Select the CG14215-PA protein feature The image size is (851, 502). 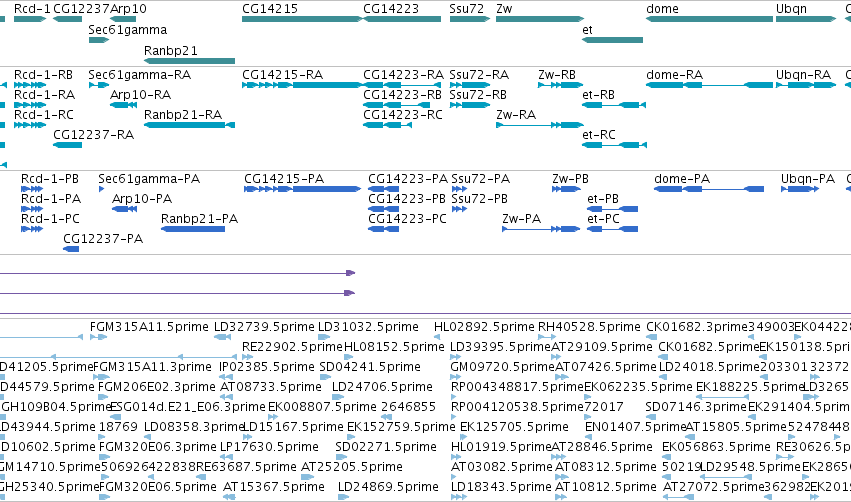point(302,189)
